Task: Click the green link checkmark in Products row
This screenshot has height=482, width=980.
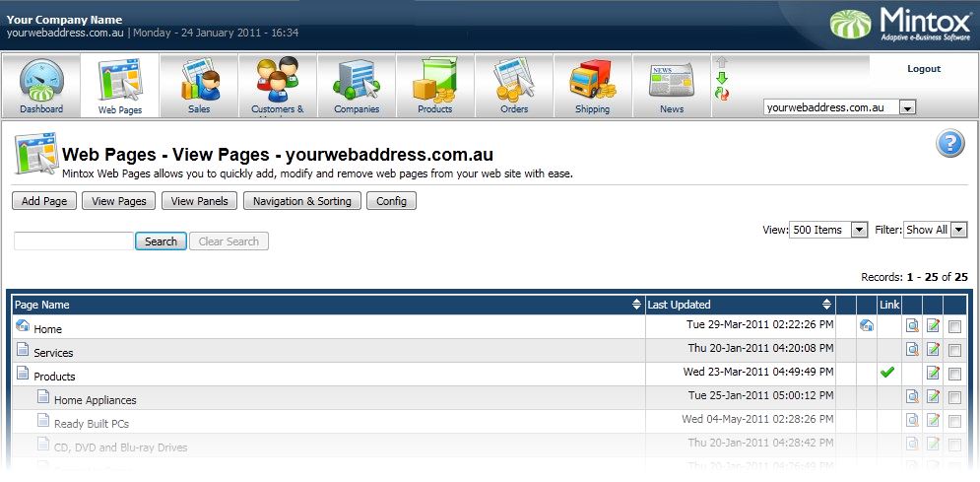Action: point(886,373)
